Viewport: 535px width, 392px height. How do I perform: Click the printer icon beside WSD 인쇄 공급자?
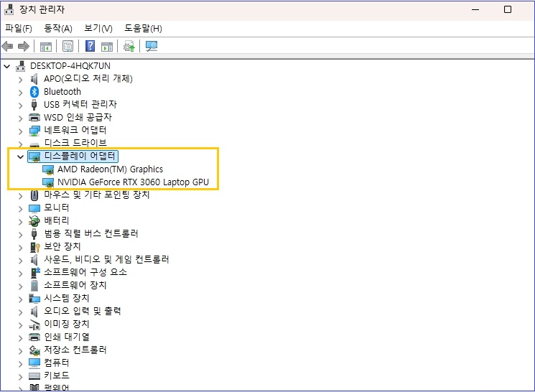click(34, 117)
